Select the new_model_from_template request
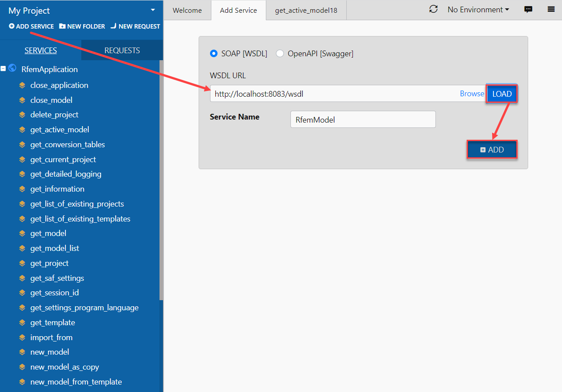 76,382
